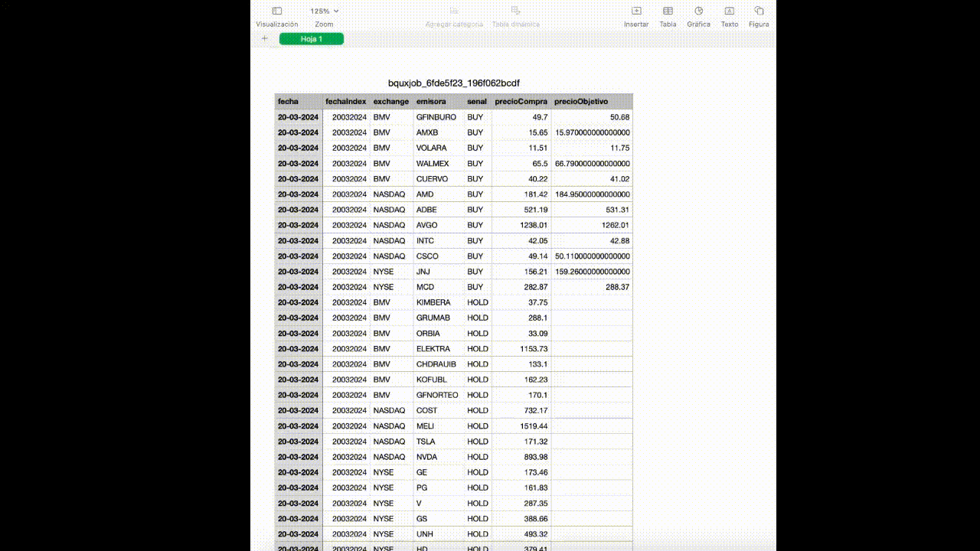This screenshot has height=551, width=980.
Task: Select the AVGO cell
Action: [x=439, y=225]
